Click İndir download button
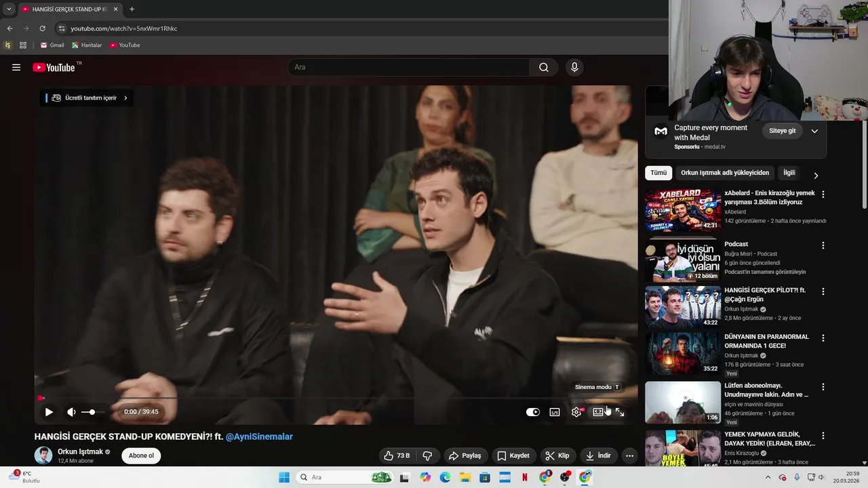 pos(598,455)
